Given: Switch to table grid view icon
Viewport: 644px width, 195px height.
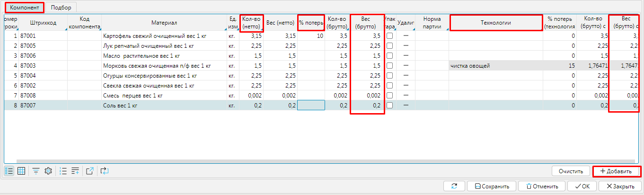Looking at the screenshot, I should [21, 171].
